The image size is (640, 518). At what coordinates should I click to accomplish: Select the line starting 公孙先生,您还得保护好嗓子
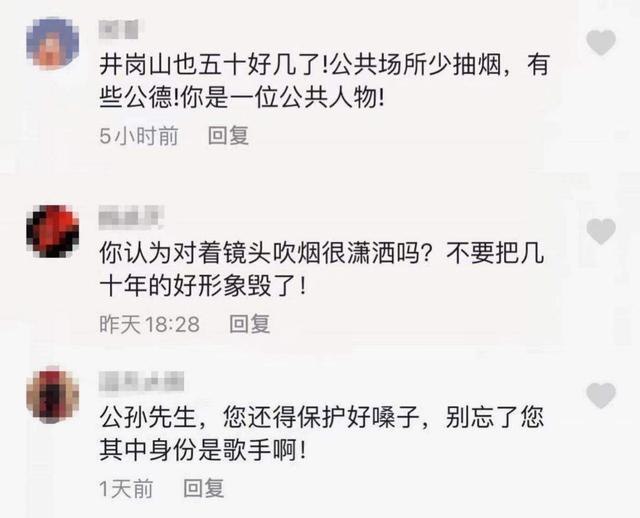[x=321, y=418]
